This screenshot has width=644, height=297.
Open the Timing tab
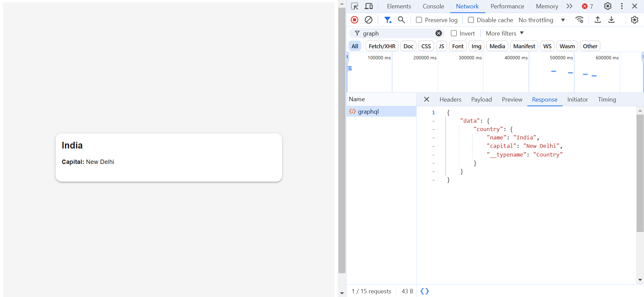click(x=607, y=99)
